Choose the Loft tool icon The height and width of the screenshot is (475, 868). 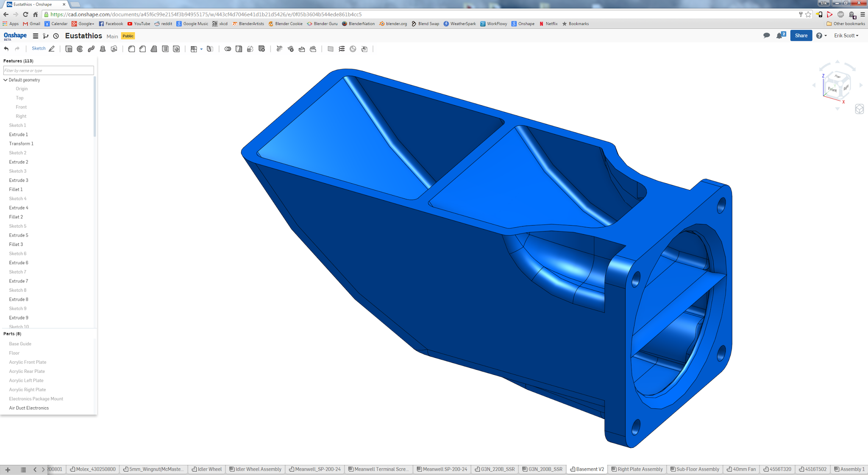point(103,49)
